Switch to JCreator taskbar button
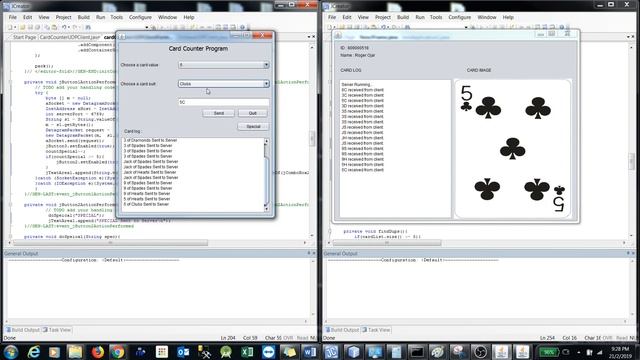Screen dimensions: 640x360 pyautogui.click(x=331, y=351)
